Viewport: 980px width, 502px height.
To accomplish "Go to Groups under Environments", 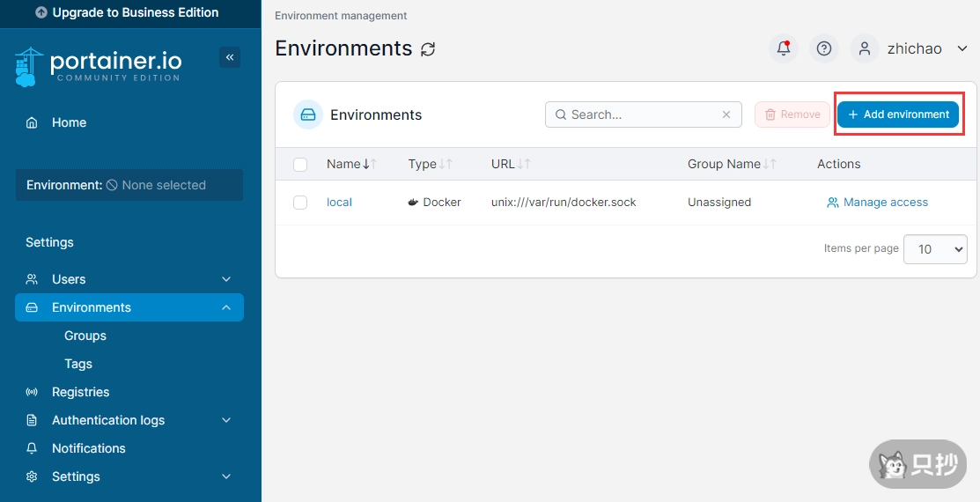I will coord(85,336).
